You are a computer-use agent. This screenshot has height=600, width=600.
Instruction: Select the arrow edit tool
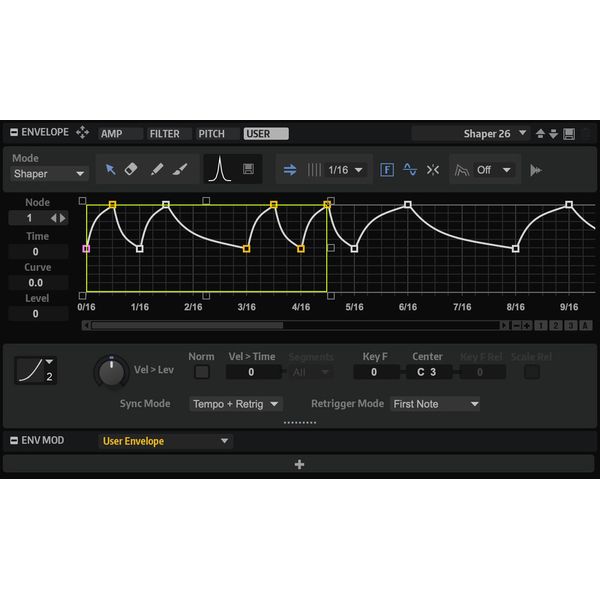(111, 170)
